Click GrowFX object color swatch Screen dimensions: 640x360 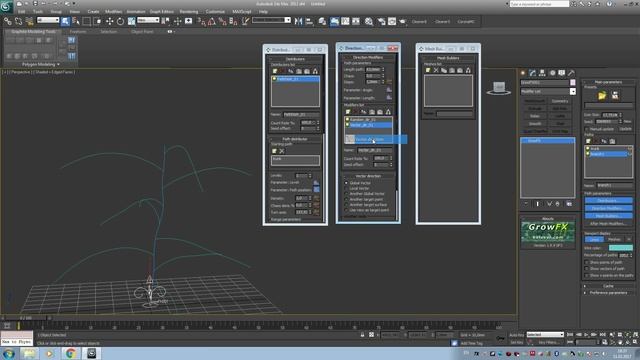(x=573, y=82)
